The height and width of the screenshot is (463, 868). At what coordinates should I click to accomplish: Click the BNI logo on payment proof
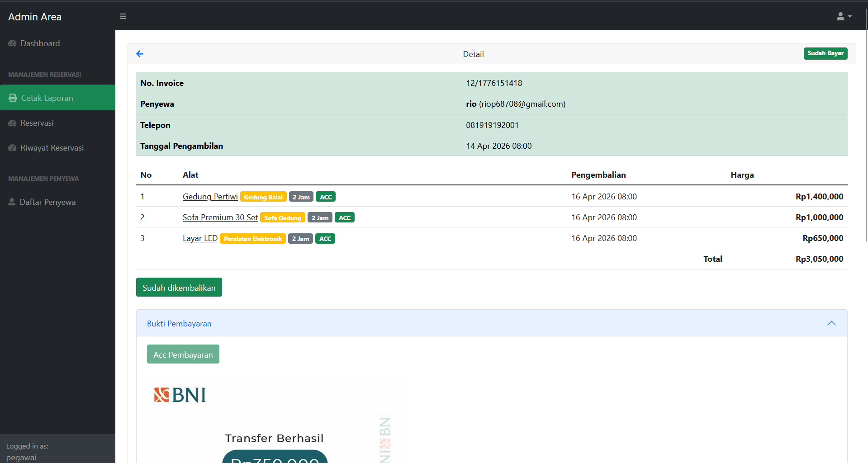tap(180, 395)
